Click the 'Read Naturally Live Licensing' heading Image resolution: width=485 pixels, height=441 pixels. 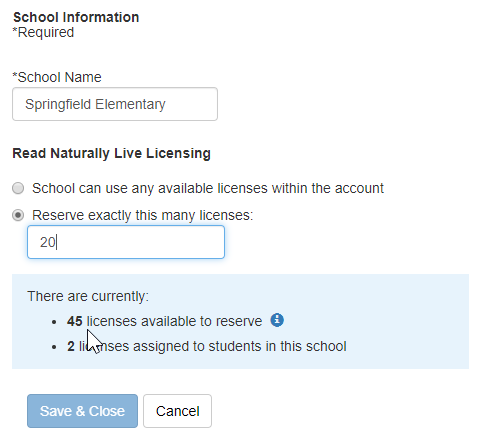click(111, 153)
